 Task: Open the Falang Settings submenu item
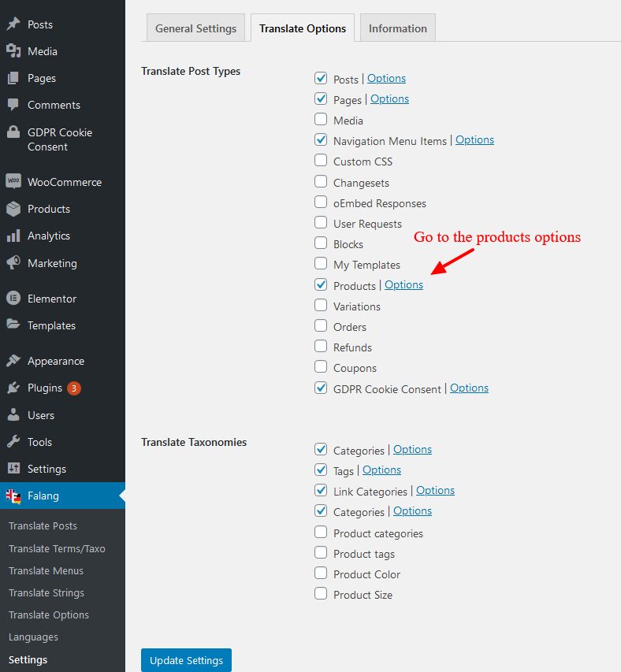click(x=28, y=659)
